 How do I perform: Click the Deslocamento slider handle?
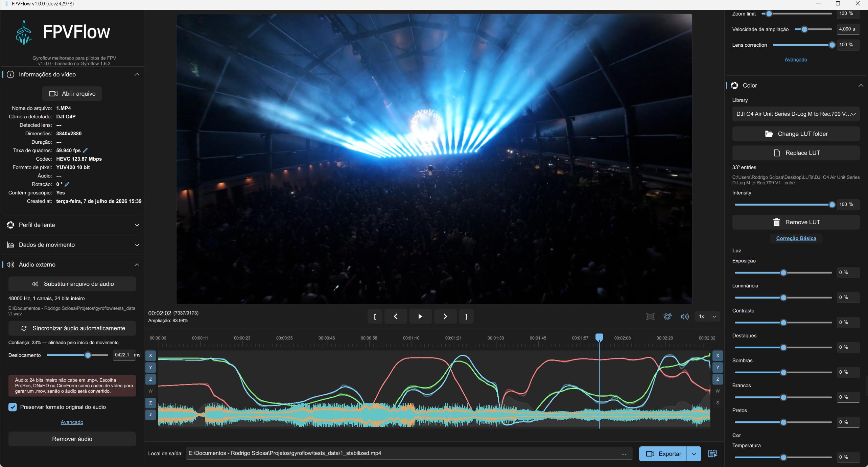(x=88, y=355)
